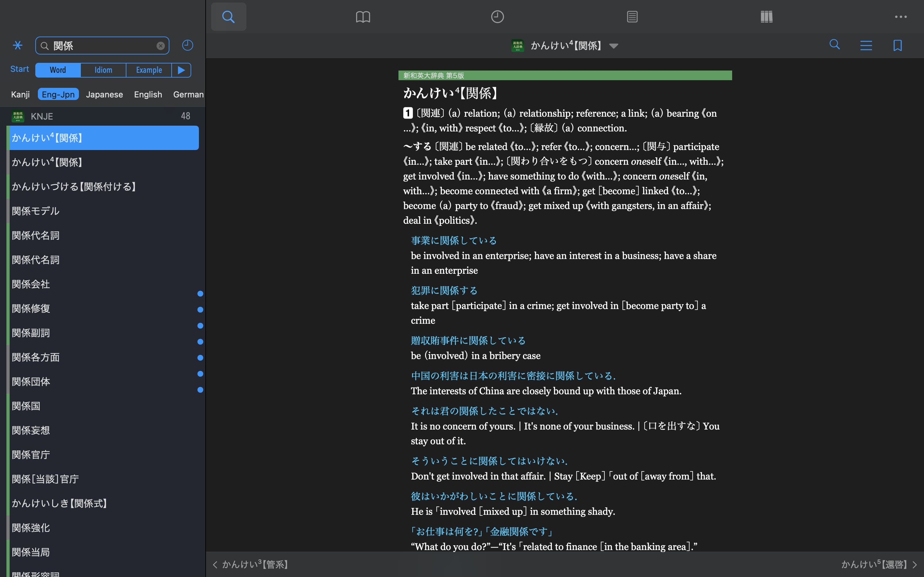Open the three-dot more options menu
924x577 pixels.
click(901, 17)
